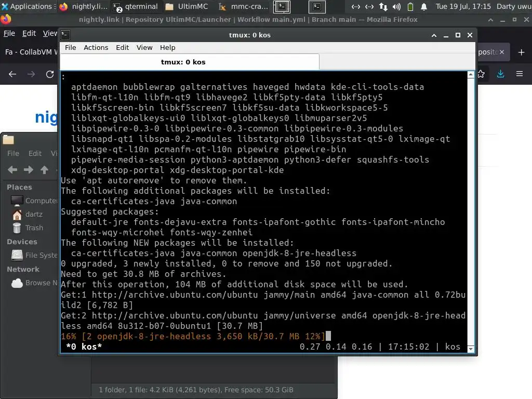Switch to nightly.link Firefox taskbar entry
Viewport: 532px width, 399px height.
[x=84, y=6]
